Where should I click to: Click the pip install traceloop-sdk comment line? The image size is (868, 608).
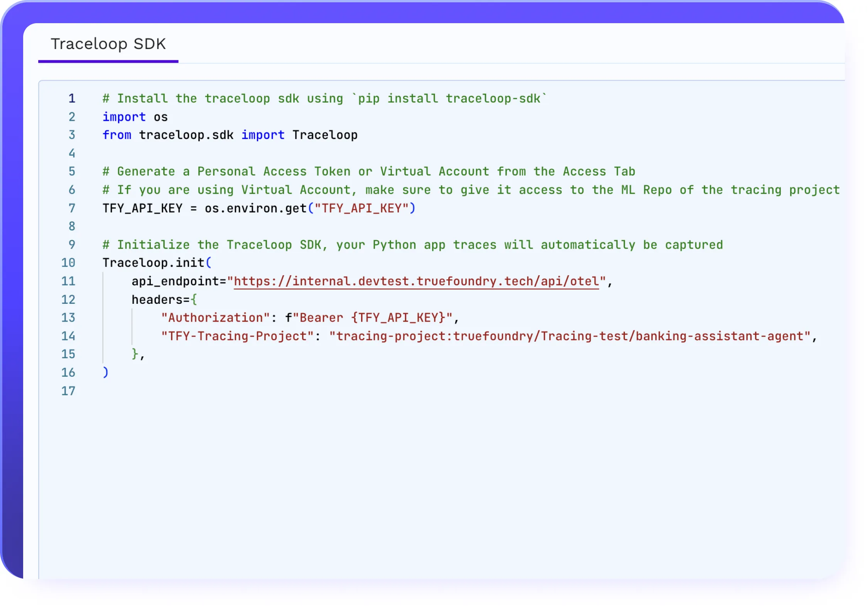pyautogui.click(x=324, y=98)
